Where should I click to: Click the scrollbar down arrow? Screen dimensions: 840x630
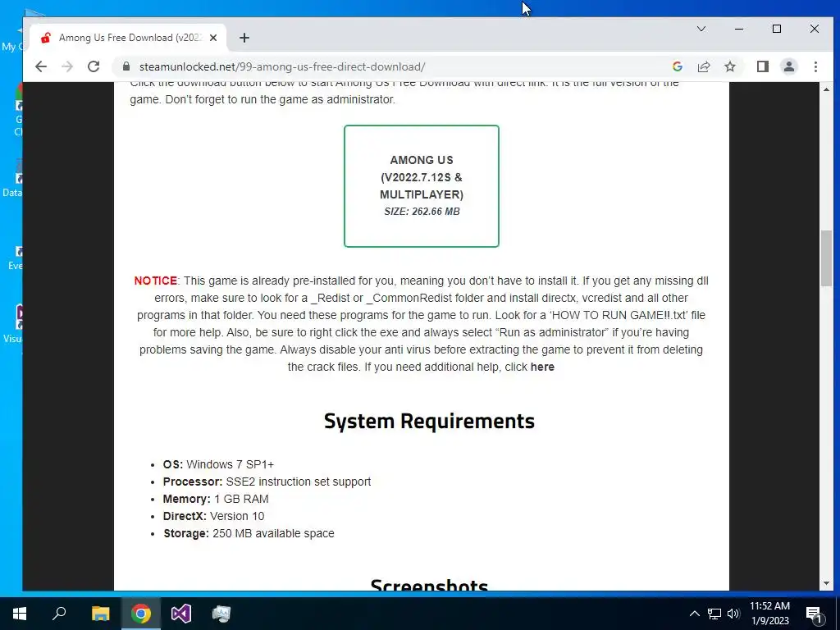click(x=826, y=583)
